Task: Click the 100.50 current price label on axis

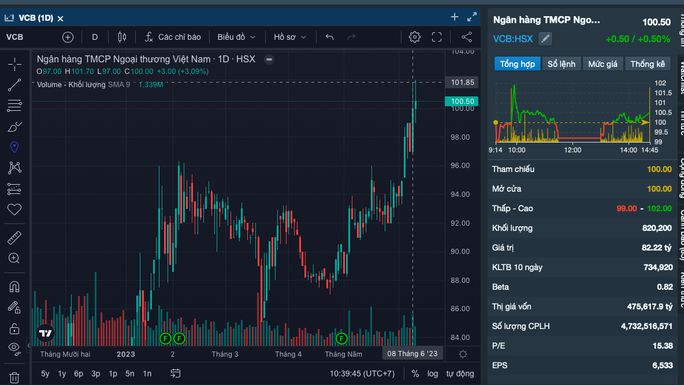Action: point(462,101)
